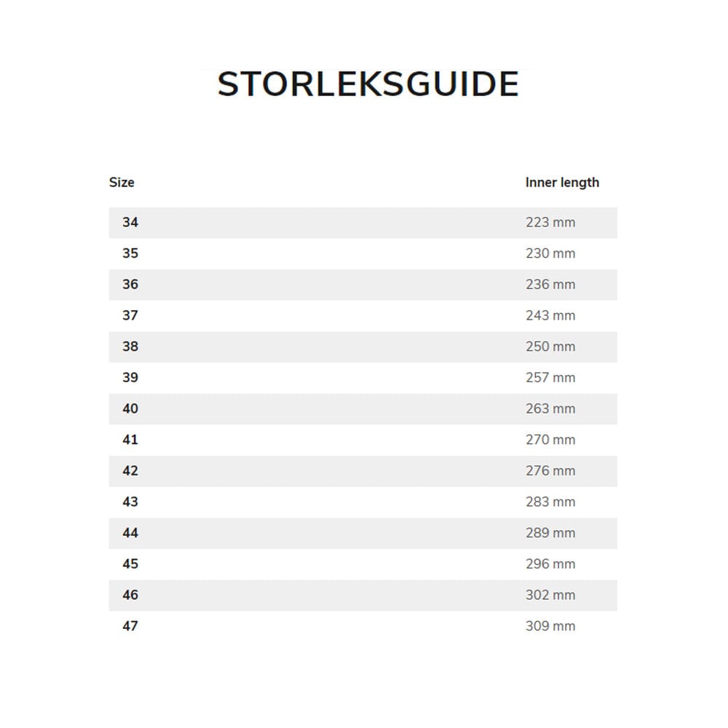
Task: Select the size 40 row label
Action: [x=130, y=409]
